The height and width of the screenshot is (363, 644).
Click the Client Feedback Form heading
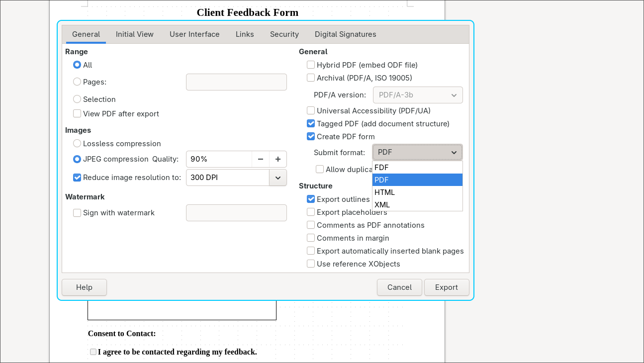(248, 12)
